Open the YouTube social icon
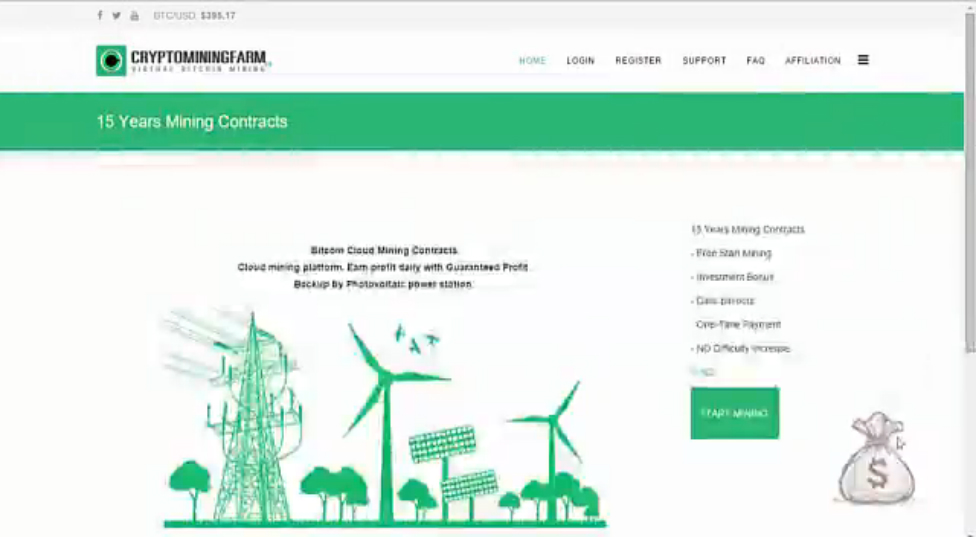The width and height of the screenshot is (976, 537). coord(134,16)
